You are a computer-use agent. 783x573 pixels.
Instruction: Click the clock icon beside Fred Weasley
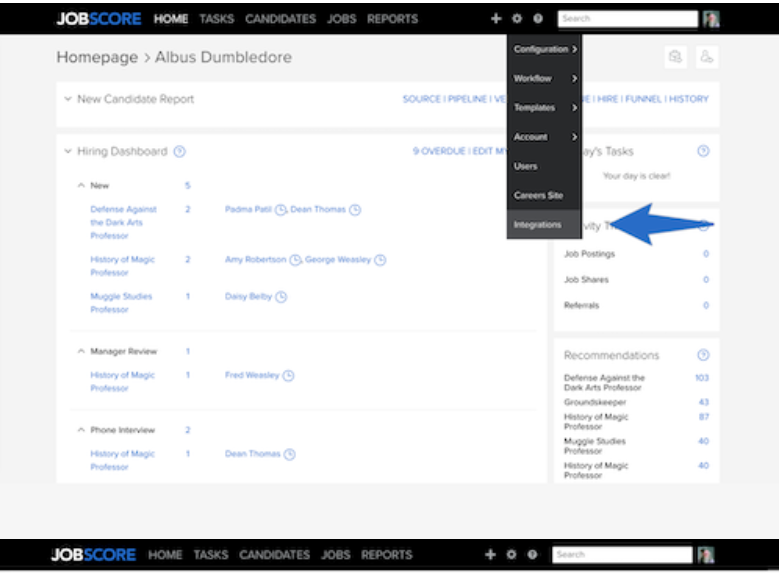click(288, 376)
